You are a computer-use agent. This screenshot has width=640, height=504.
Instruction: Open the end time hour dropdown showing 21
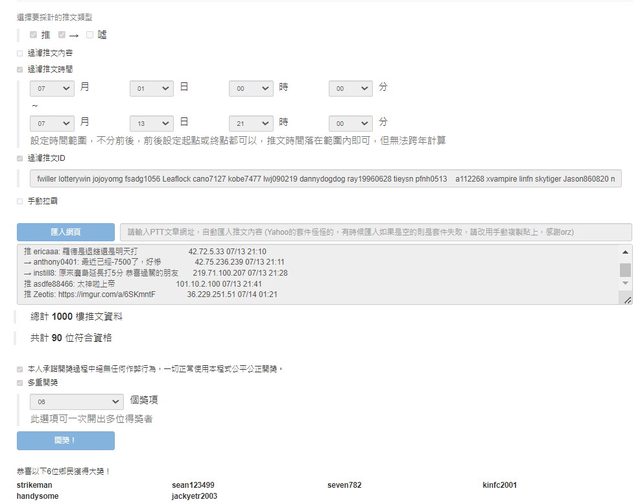(250, 122)
